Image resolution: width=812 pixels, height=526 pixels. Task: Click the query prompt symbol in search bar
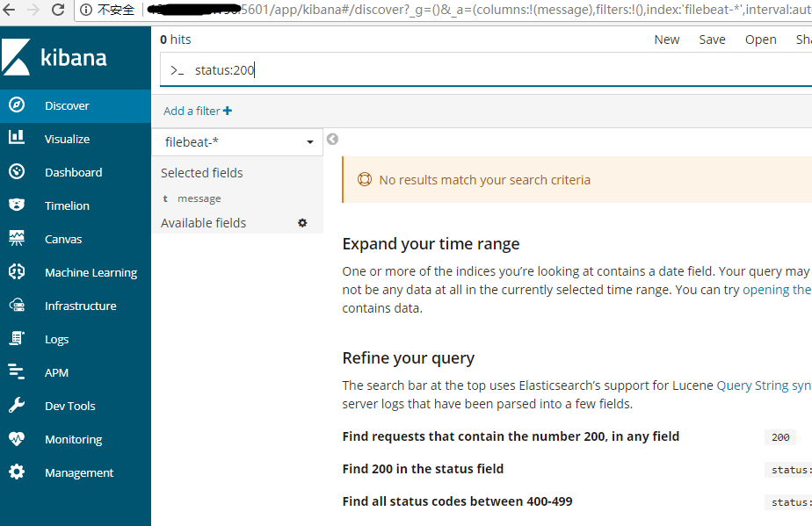178,70
